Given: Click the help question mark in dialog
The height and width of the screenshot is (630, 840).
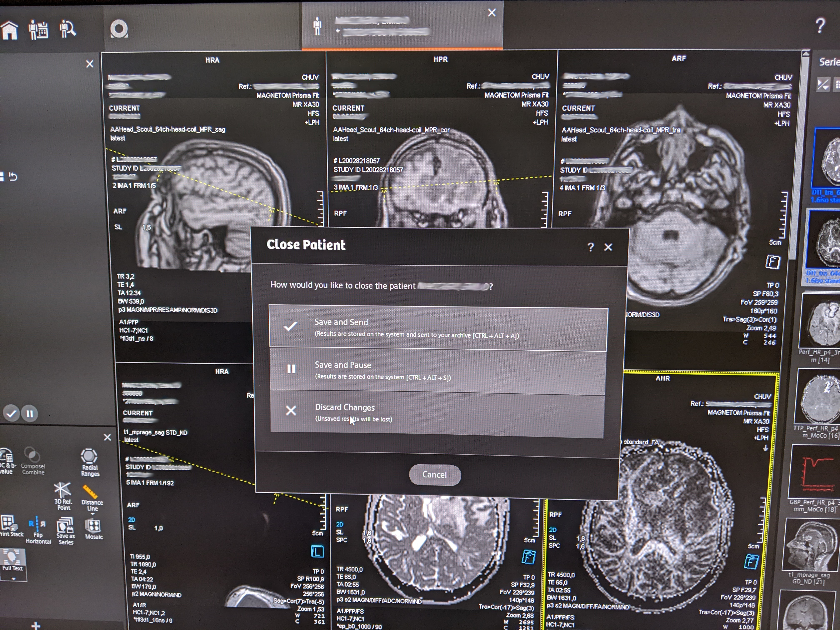Looking at the screenshot, I should [x=590, y=247].
